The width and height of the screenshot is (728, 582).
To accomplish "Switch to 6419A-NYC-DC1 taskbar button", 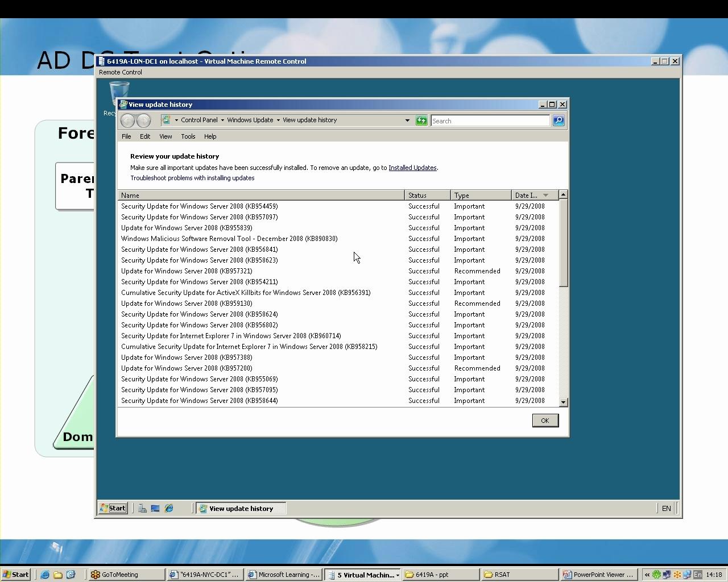I will [205, 575].
